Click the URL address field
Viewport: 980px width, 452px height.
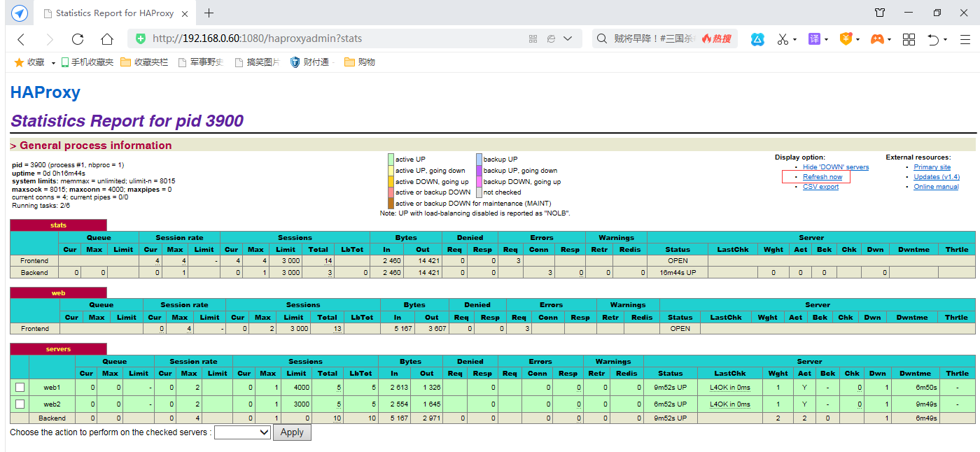pos(336,38)
